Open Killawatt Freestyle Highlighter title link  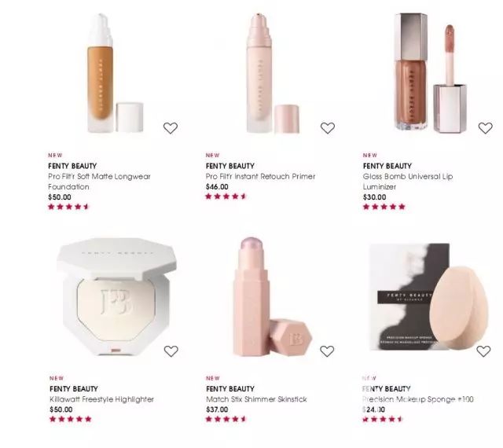click(x=101, y=399)
